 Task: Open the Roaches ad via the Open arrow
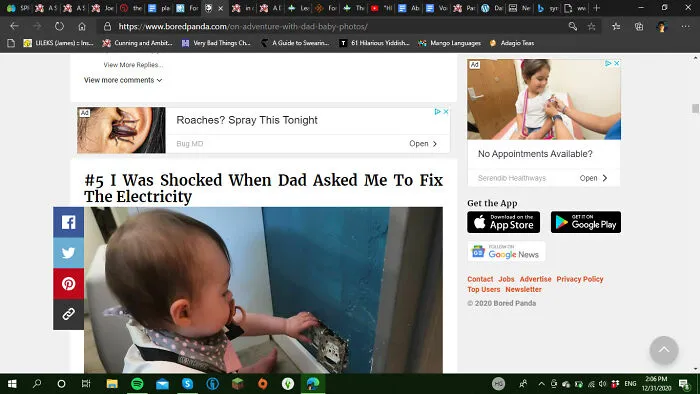(x=423, y=144)
